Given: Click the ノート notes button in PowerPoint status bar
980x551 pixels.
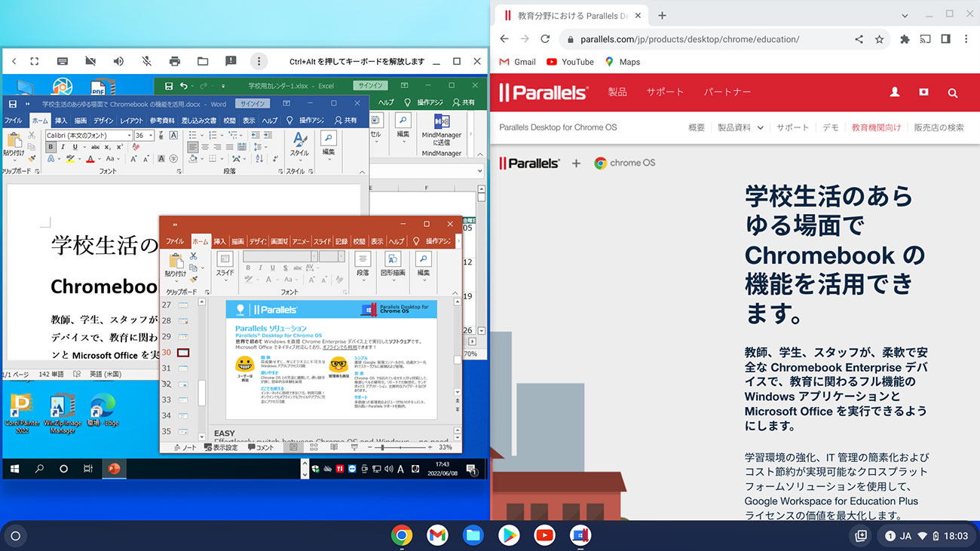Looking at the screenshot, I should 185,447.
